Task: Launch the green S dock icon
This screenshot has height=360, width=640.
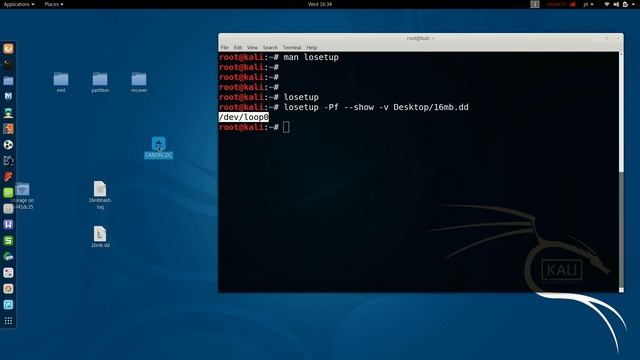Action: 8,240
